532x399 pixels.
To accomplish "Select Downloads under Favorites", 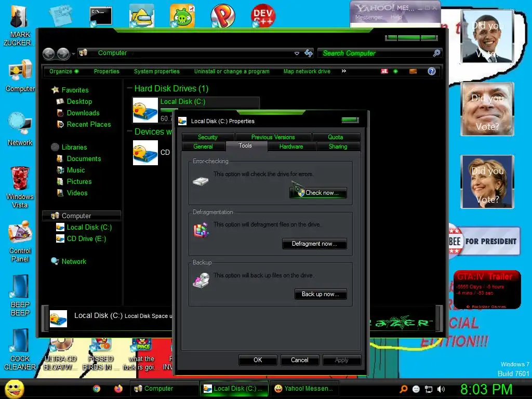I will point(83,113).
